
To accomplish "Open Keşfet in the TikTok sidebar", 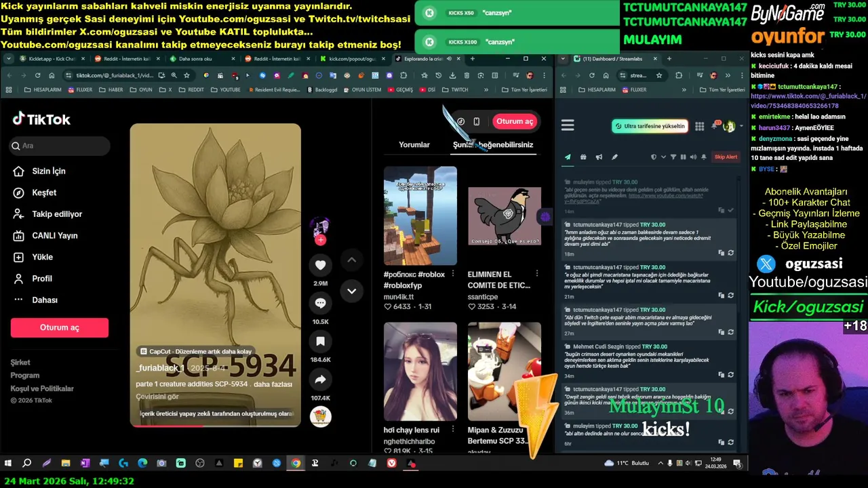I will 35,193.
